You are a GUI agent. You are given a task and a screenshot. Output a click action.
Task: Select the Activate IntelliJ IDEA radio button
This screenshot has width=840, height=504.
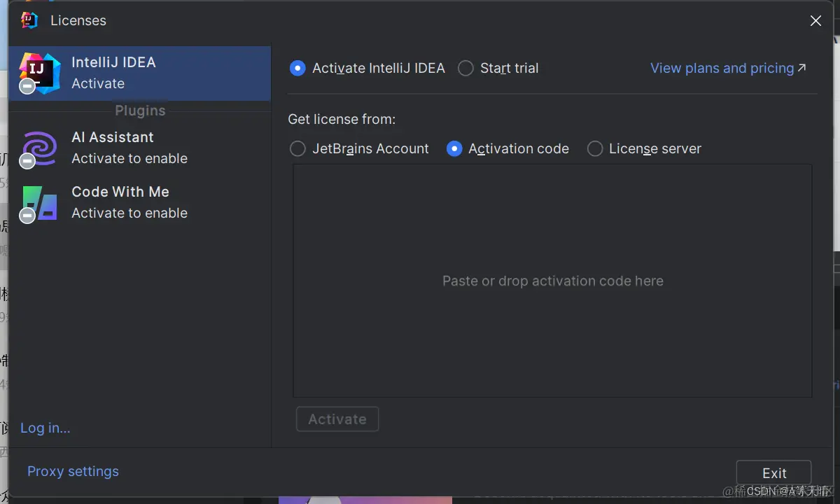point(297,68)
